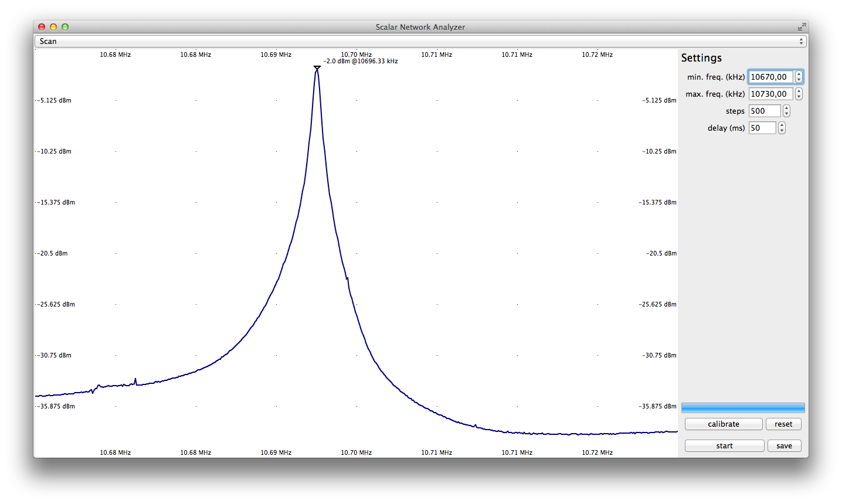Save the scan results
The image size is (842, 504).
(x=785, y=446)
